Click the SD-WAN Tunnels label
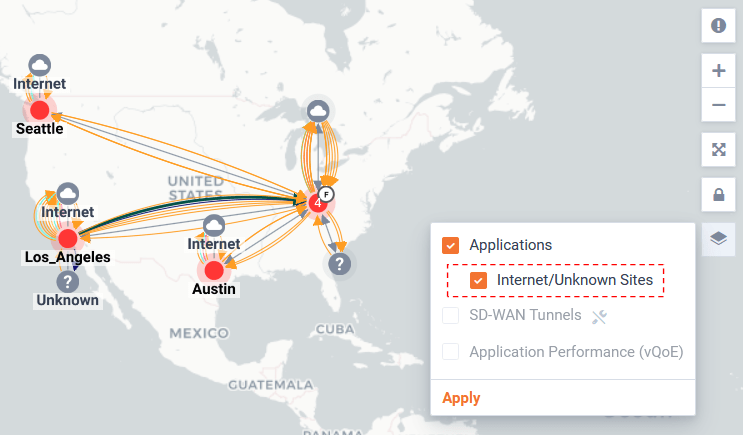This screenshot has width=743, height=435. click(x=525, y=315)
